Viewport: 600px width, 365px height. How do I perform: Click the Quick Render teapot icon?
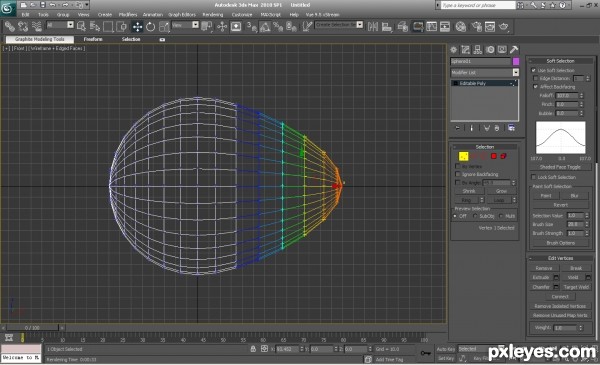[504, 26]
